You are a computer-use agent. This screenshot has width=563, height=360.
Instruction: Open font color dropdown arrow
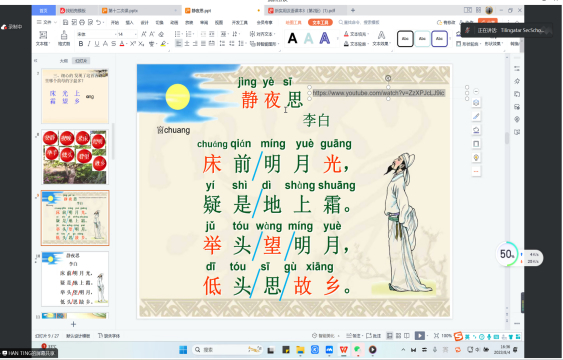pos(126,44)
